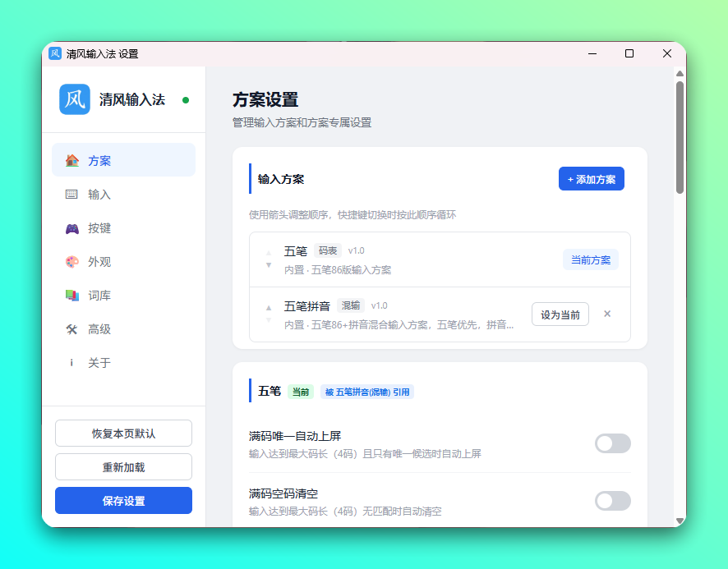Viewport: 728px width, 569px height.
Task: Remove 五笔拼音 scheme with the X icon
Action: tap(607, 314)
